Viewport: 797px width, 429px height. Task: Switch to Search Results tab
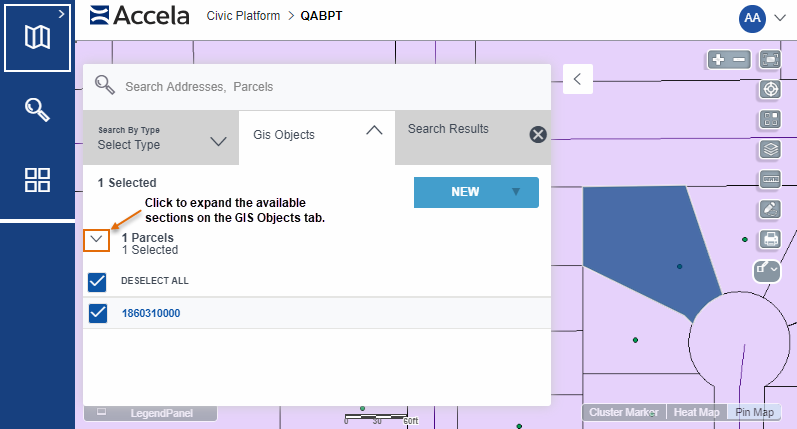click(448, 129)
